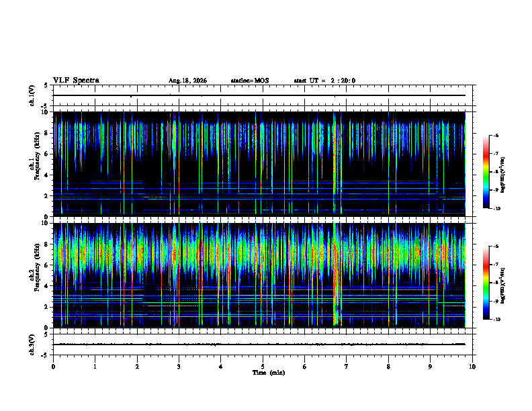Click time axis tick label "4"

point(221,367)
